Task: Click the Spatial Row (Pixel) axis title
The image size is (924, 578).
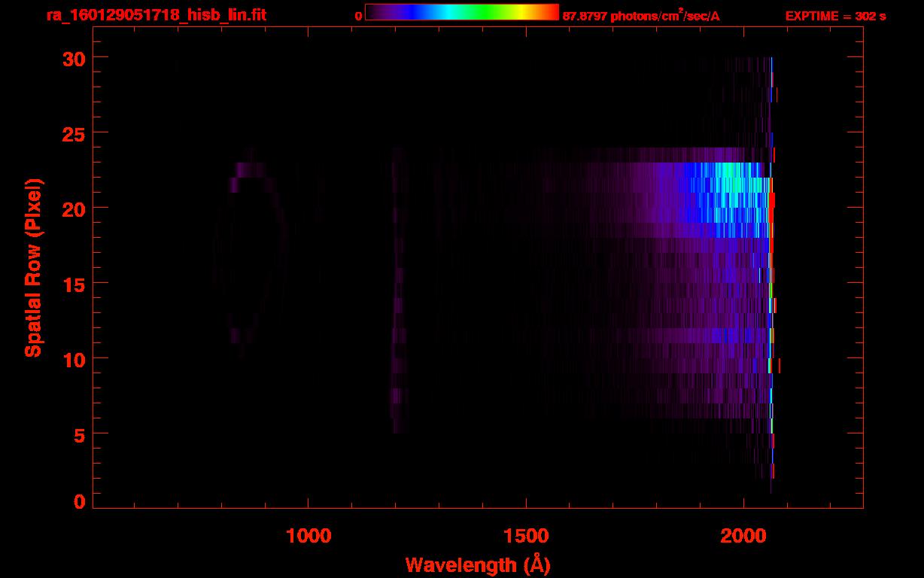Action: tap(32, 267)
